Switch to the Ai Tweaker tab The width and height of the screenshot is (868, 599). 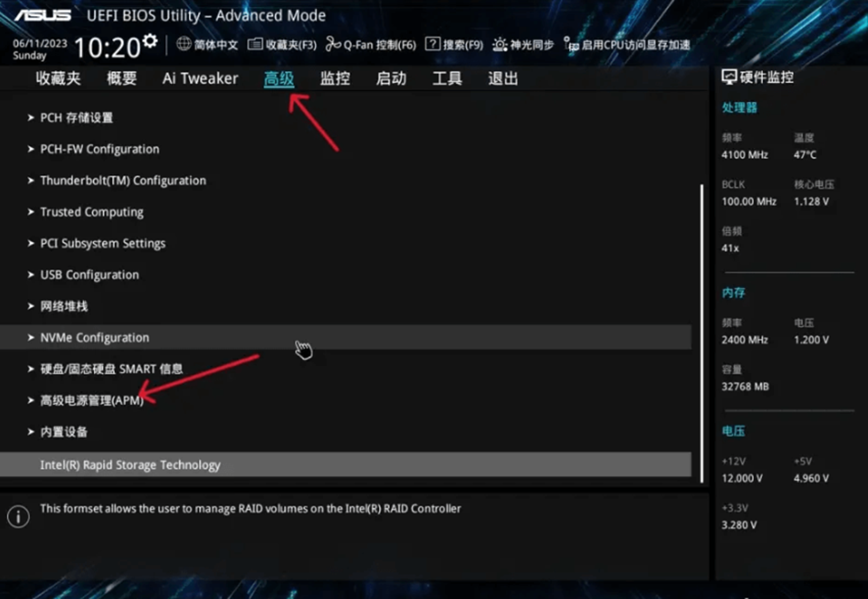tap(200, 79)
